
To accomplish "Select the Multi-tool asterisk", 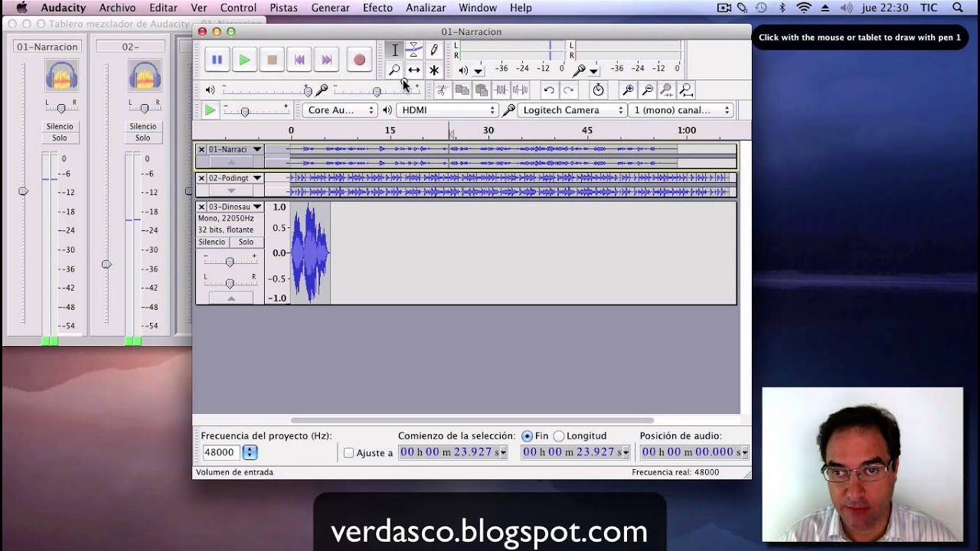I will [x=433, y=70].
